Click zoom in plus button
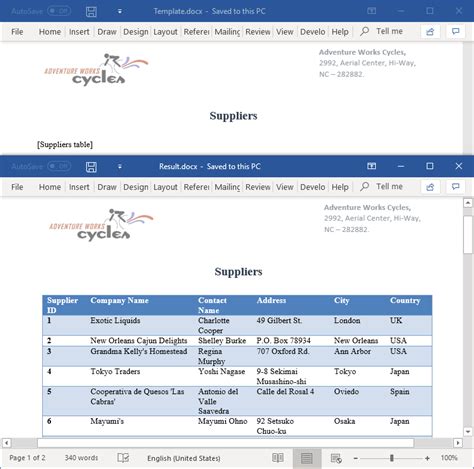This screenshot has height=469, width=474. pos(427,458)
